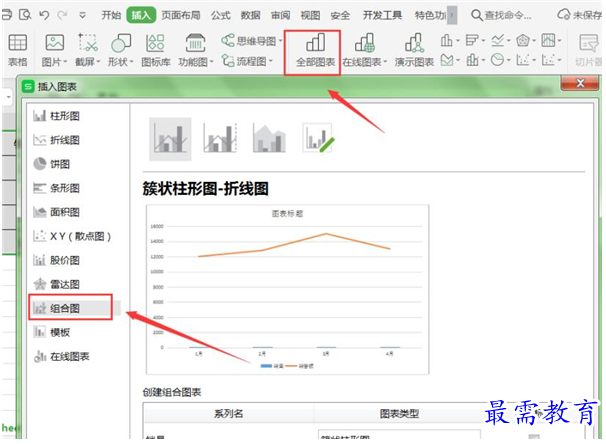Switch to the 开始 ribbon tab

tap(111, 15)
